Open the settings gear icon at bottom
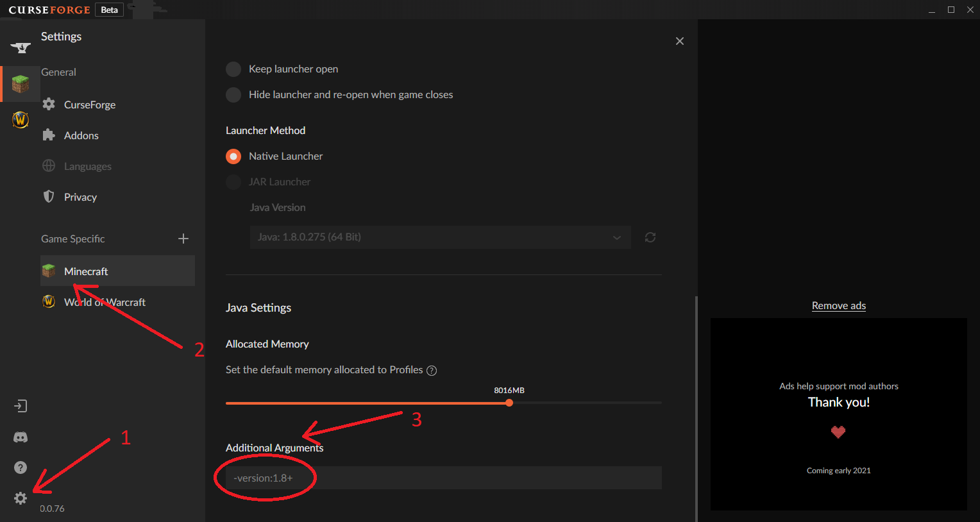 [21, 498]
